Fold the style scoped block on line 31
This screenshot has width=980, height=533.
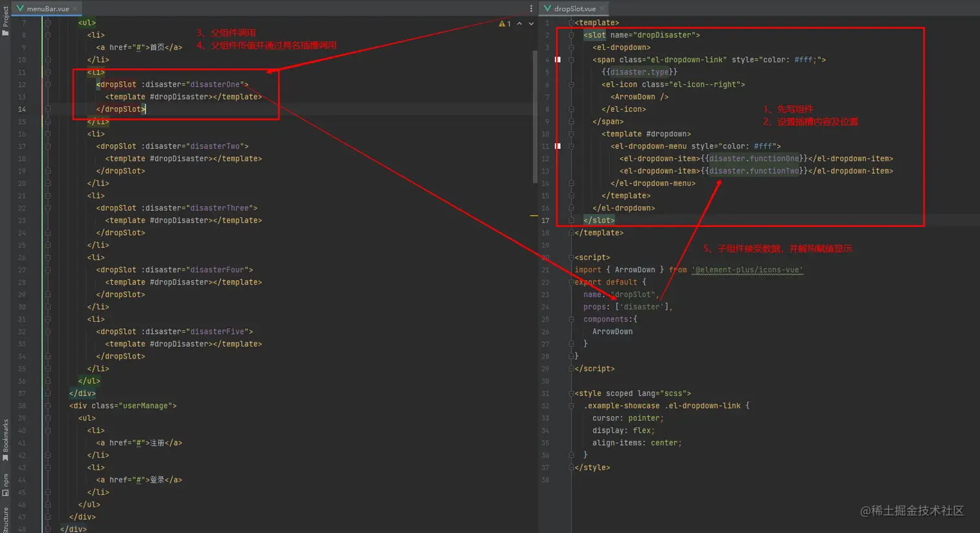[x=571, y=394]
